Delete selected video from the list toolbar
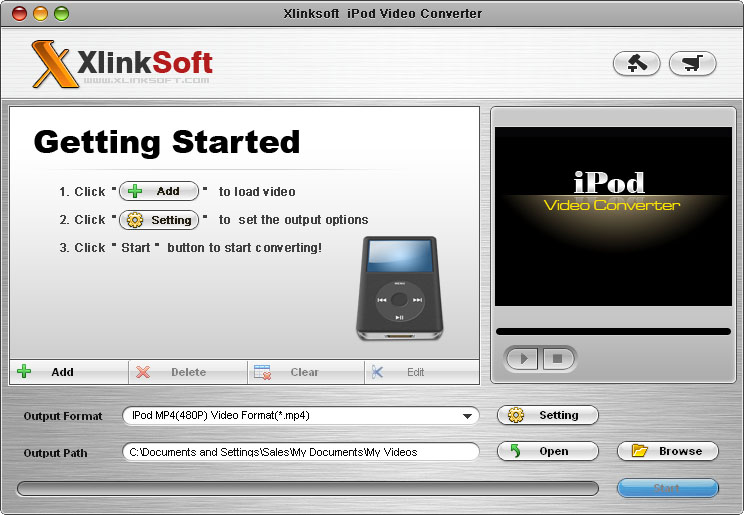Image resolution: width=744 pixels, height=515 pixels. (x=188, y=372)
